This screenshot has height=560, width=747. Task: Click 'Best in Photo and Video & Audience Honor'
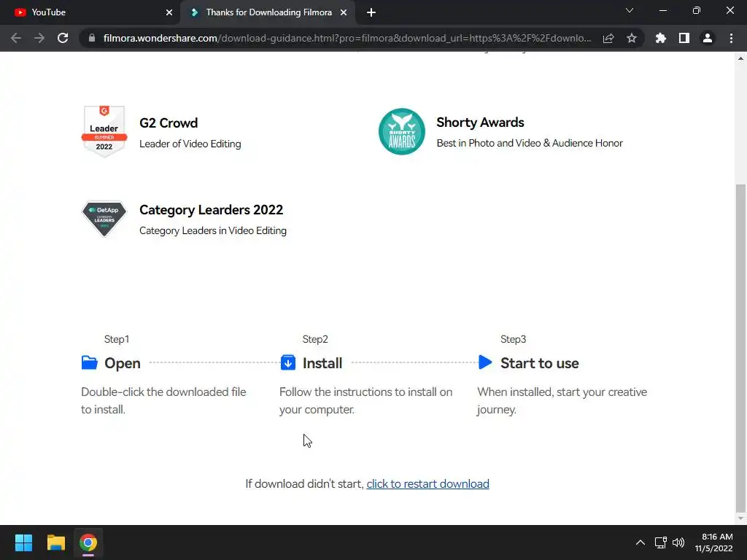(x=530, y=144)
